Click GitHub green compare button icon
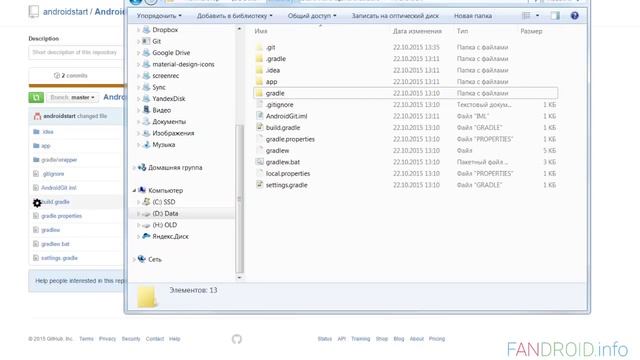640x360 pixels. pos(36,97)
